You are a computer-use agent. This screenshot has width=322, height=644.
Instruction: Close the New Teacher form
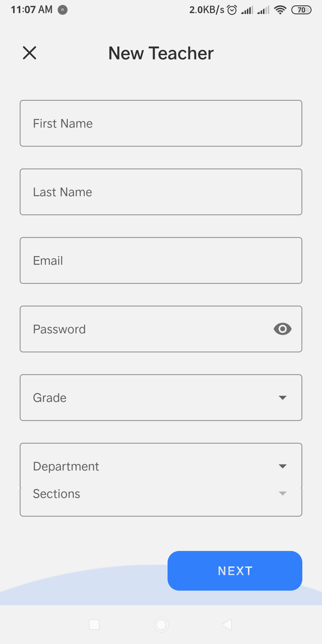click(x=30, y=53)
